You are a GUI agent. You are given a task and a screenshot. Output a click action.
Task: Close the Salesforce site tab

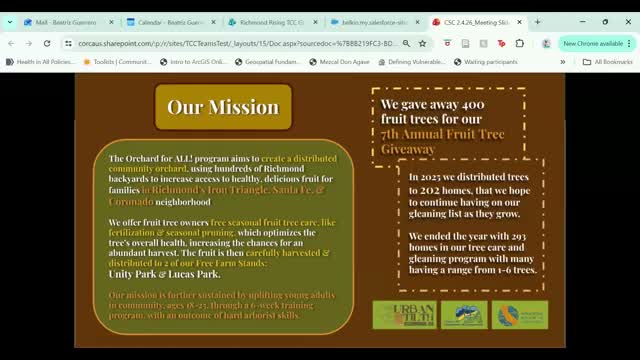pos(417,22)
